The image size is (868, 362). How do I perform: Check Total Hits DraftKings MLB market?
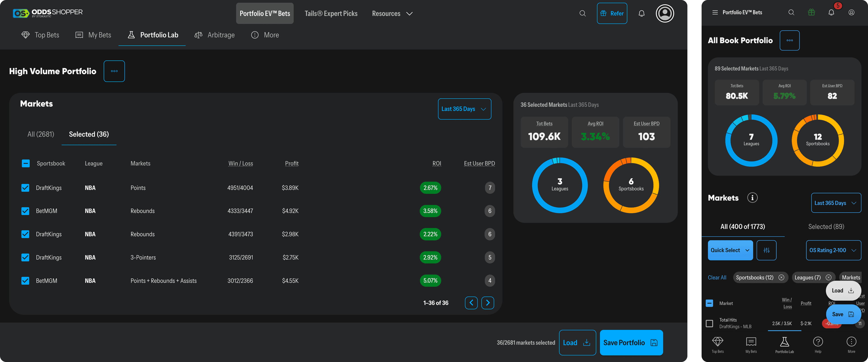pyautogui.click(x=709, y=323)
